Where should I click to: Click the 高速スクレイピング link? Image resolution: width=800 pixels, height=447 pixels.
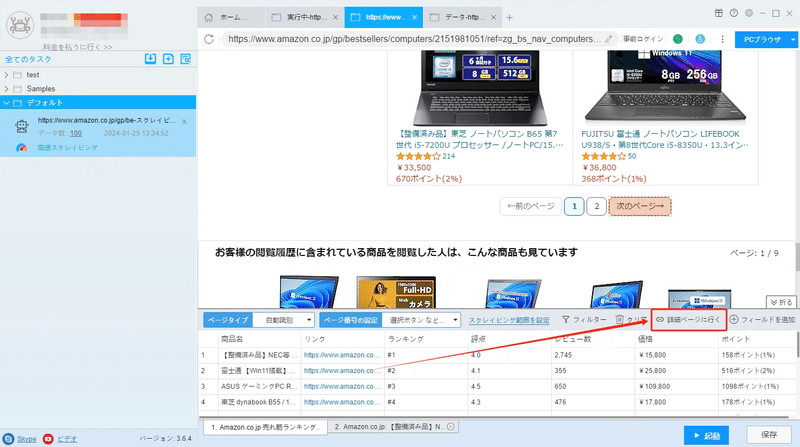[67, 148]
